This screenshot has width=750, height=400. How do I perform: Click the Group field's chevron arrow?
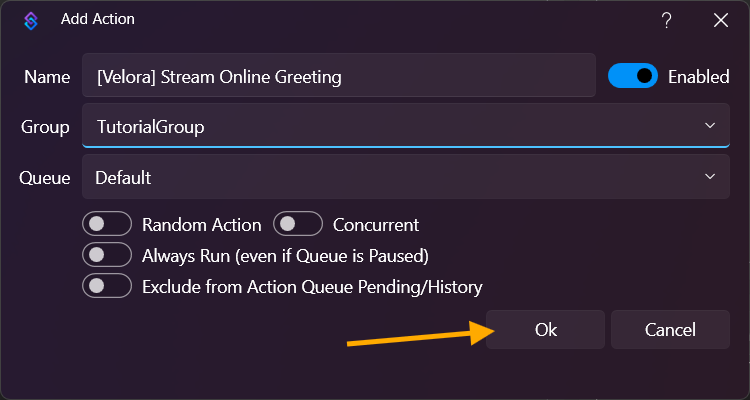[x=710, y=126]
